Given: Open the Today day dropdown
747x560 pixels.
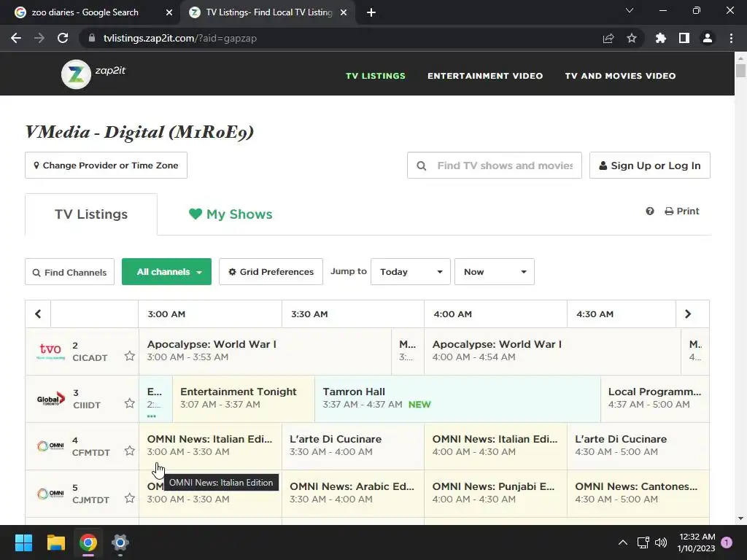Looking at the screenshot, I should [410, 272].
